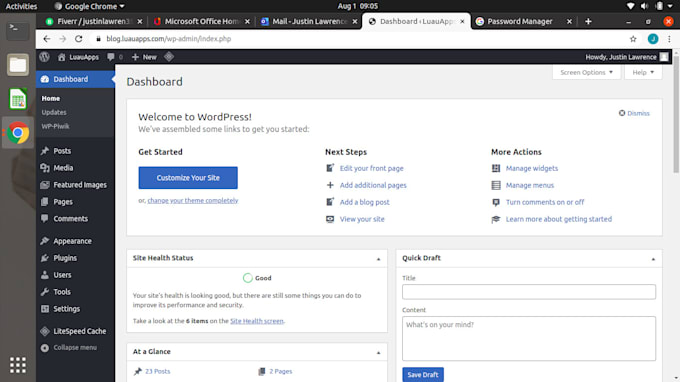680x382 pixels.
Task: Click Add additional pages link
Action: tap(373, 185)
